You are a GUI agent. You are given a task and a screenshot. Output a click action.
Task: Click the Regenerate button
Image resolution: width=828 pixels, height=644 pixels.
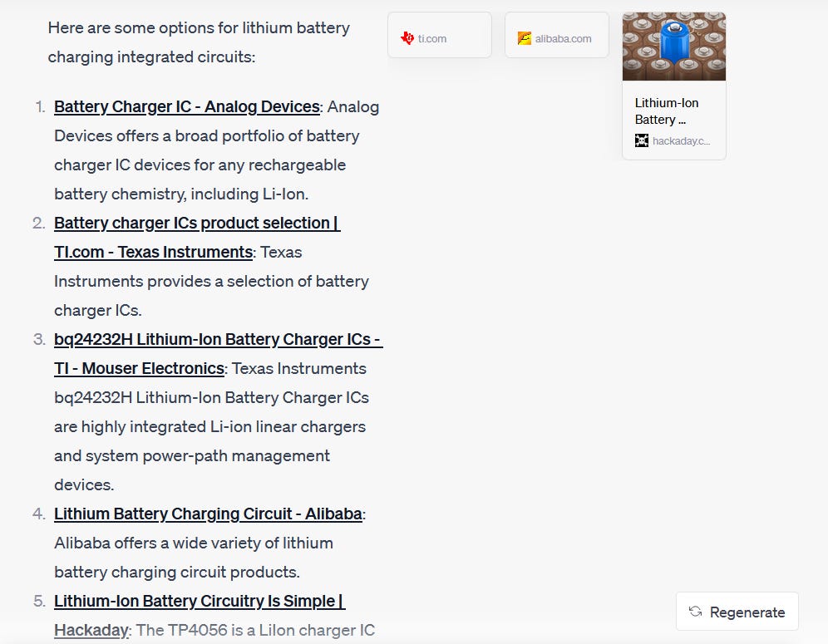click(737, 612)
